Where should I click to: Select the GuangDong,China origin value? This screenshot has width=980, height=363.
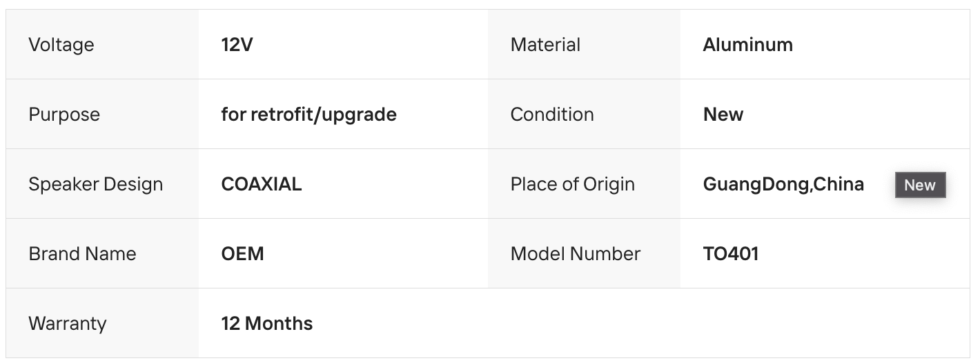783,184
